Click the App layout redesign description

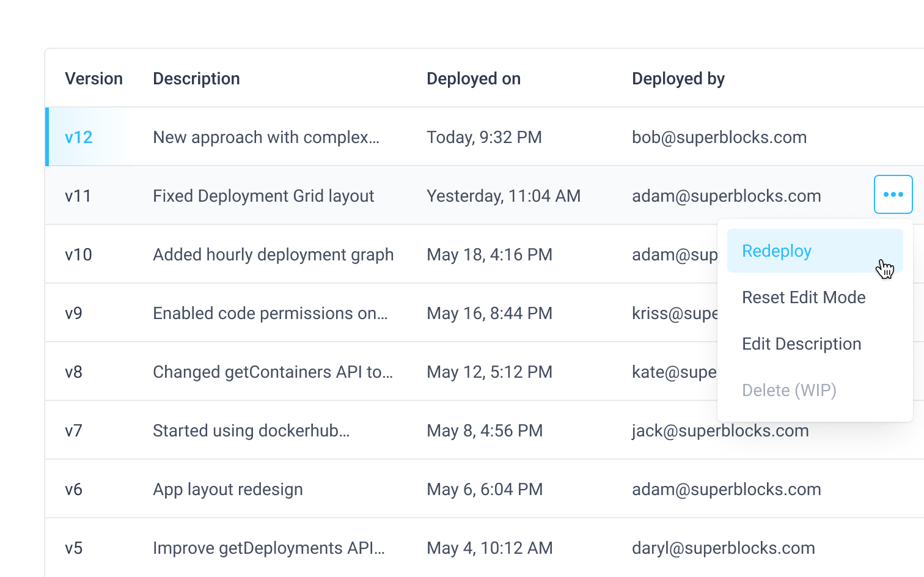pyautogui.click(x=227, y=489)
